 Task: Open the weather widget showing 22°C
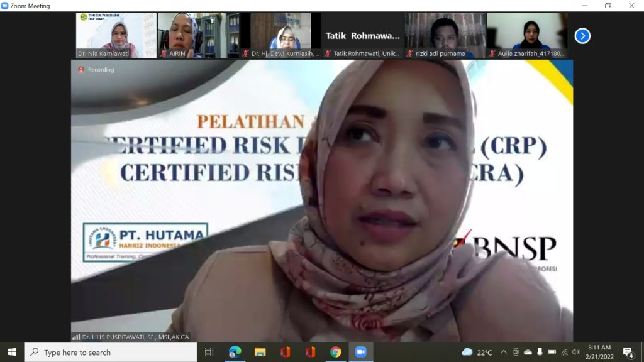click(x=477, y=352)
